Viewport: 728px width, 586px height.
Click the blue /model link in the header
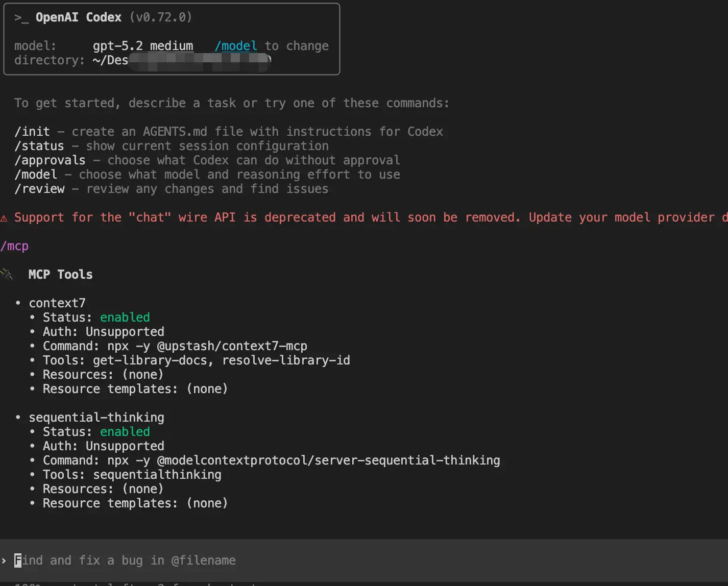pyautogui.click(x=235, y=46)
